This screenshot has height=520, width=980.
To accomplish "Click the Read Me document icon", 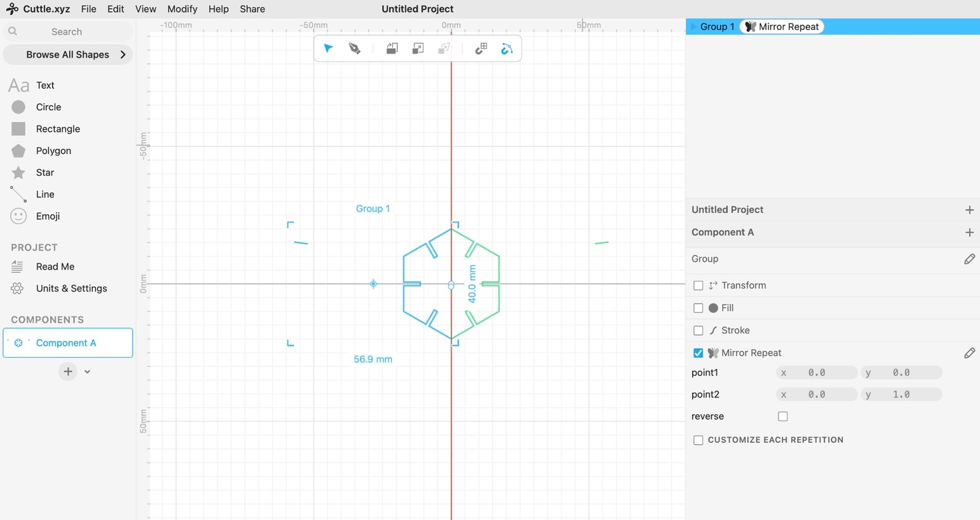I will pos(18,267).
